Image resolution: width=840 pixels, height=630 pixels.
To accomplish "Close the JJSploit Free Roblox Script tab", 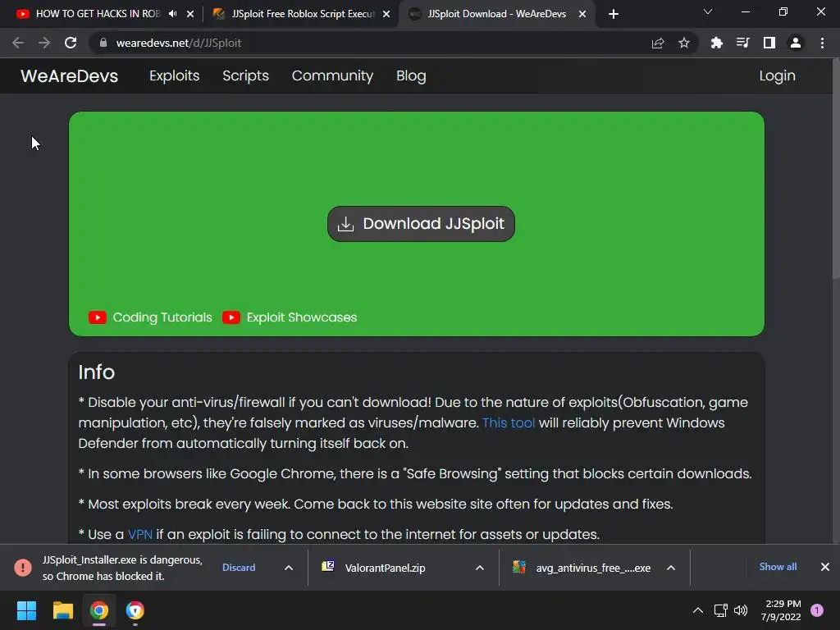I will pos(386,14).
